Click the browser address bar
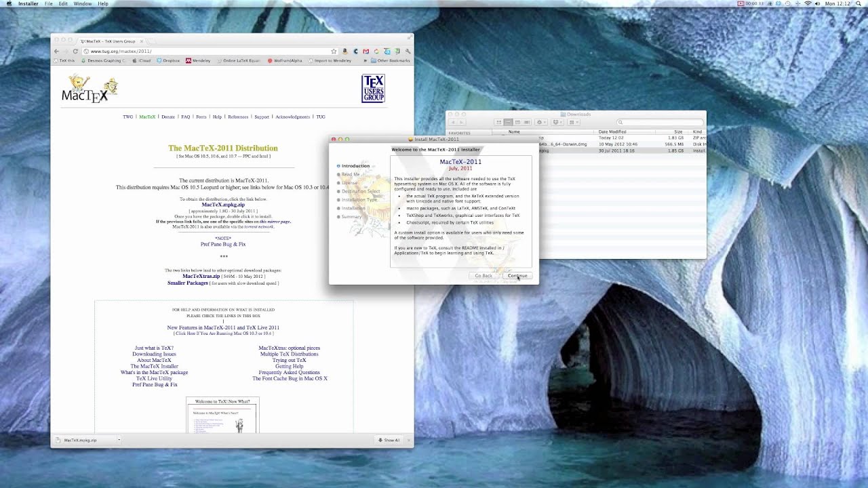This screenshot has width=868, height=488. 210,52
